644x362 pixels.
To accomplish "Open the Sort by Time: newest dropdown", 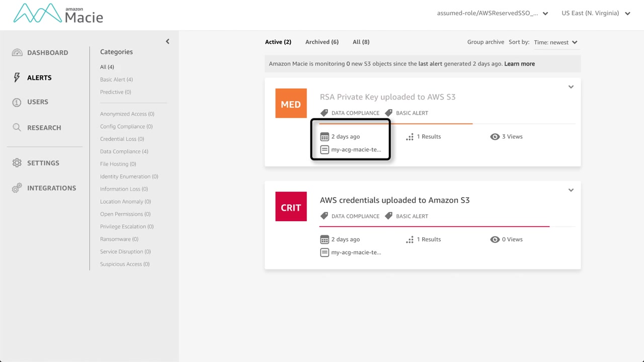I will (555, 43).
